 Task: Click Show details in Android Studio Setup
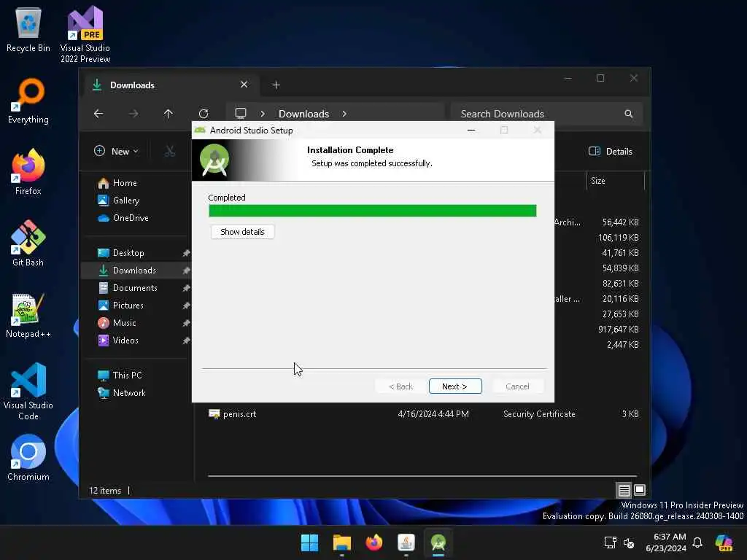tap(242, 232)
